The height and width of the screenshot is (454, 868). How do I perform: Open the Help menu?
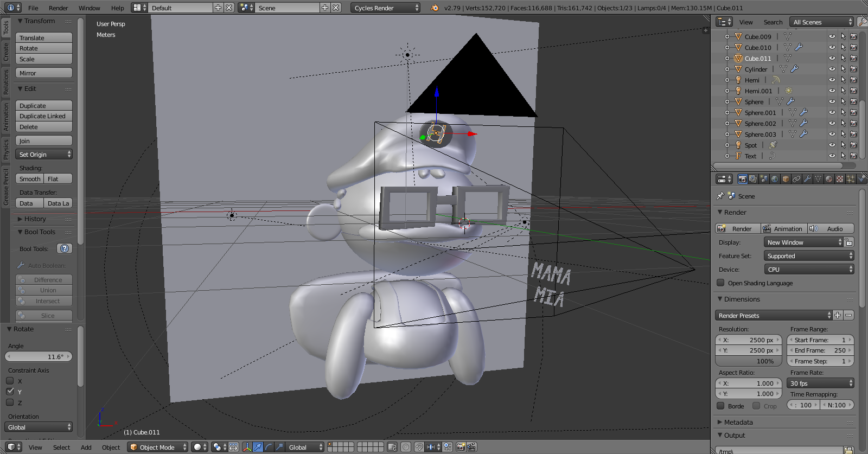[x=118, y=8]
